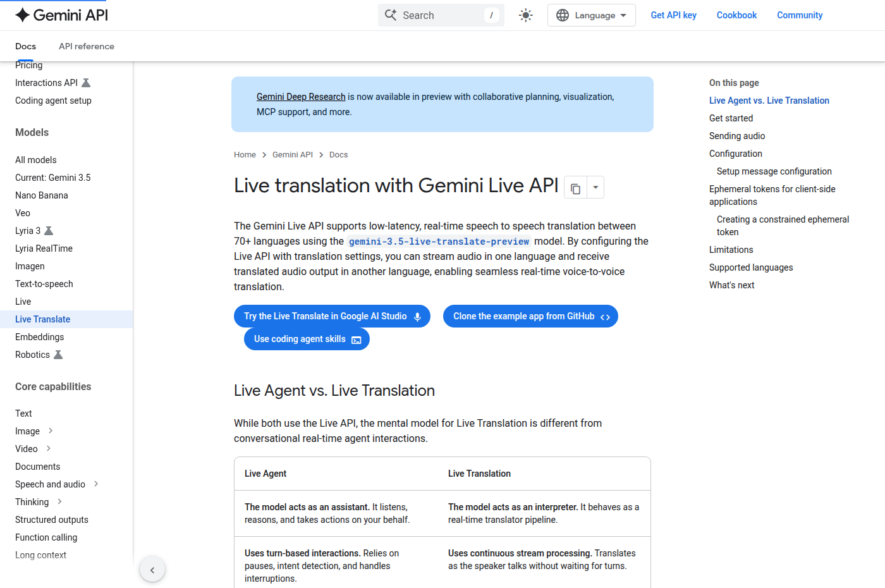Click the copy page icon beside title
Screen dimensions: 885x588
(575, 188)
